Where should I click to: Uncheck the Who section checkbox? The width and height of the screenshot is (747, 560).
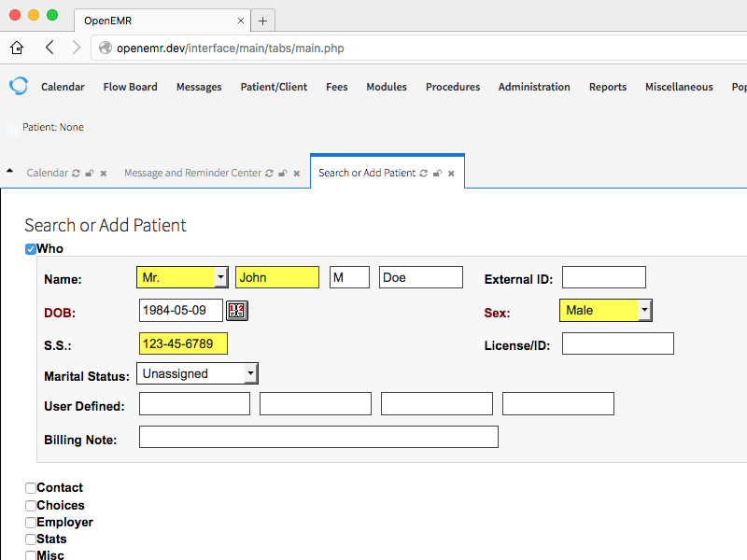click(31, 249)
